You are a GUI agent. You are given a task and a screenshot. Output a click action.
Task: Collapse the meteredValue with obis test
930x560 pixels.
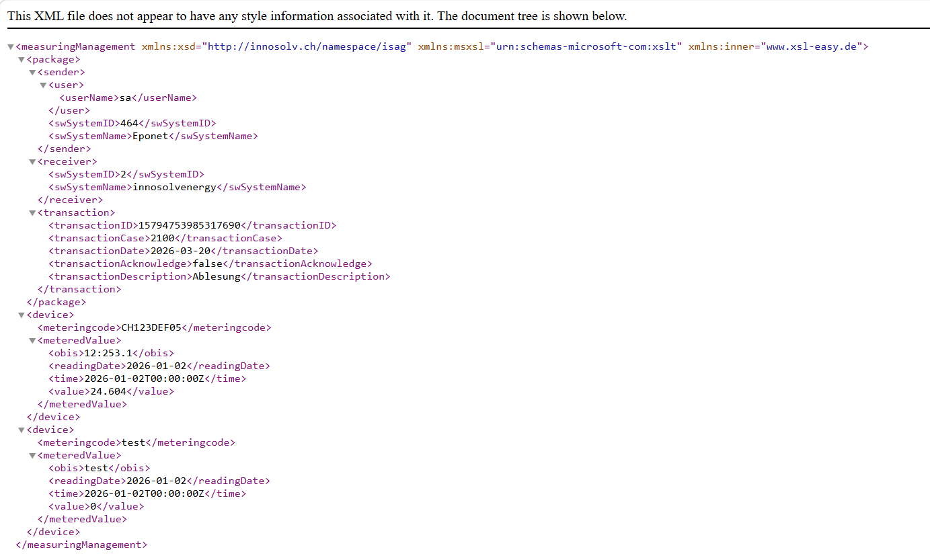[32, 456]
